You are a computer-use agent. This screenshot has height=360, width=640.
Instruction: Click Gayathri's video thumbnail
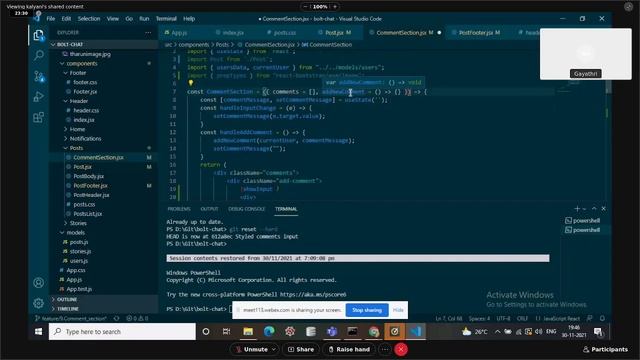click(585, 54)
